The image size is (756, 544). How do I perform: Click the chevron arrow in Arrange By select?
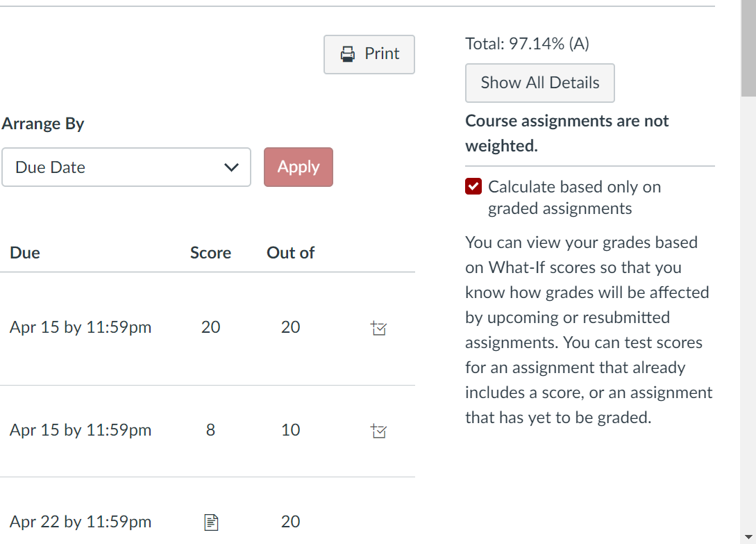(231, 167)
